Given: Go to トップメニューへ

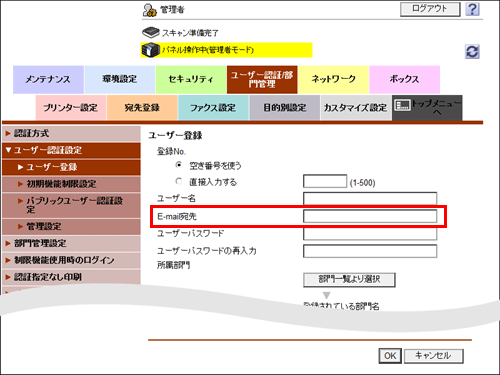Looking at the screenshot, I should tap(427, 108).
